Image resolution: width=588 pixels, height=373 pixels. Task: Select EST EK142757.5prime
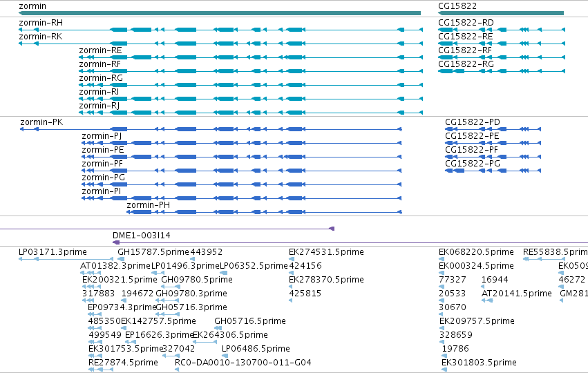[158, 321]
